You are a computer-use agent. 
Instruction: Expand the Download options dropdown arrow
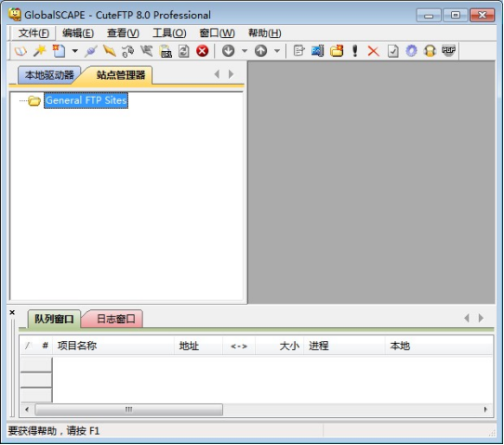pos(245,51)
